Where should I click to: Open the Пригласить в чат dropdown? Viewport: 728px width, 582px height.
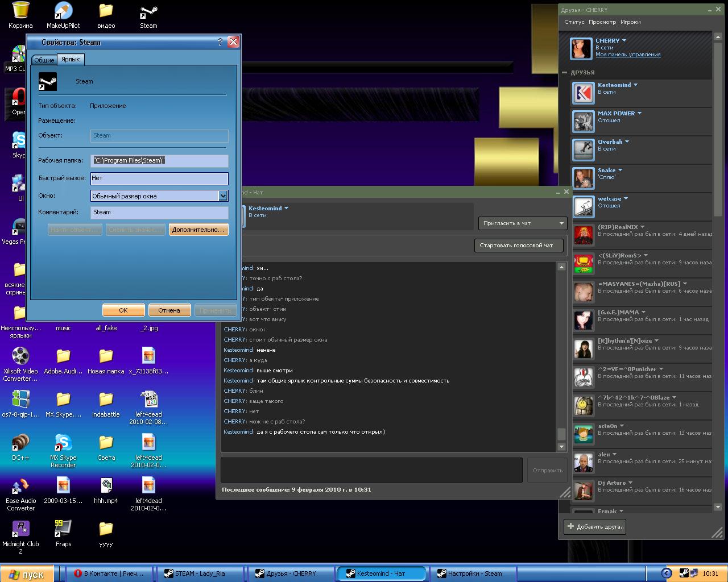(x=523, y=223)
